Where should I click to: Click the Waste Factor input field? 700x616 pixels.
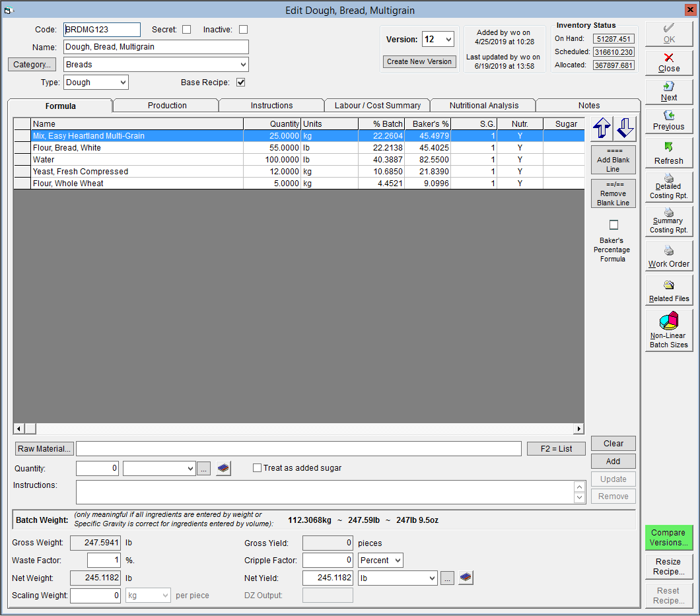[x=104, y=560]
